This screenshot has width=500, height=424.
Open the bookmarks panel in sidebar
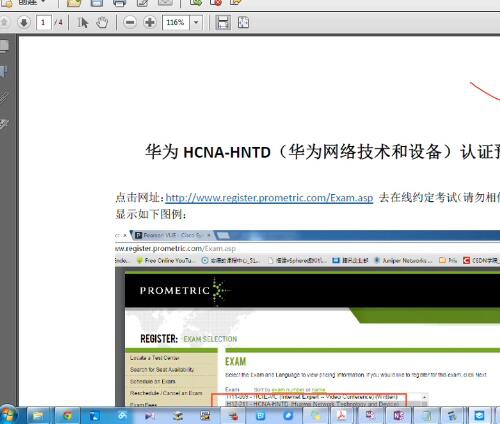[4, 71]
